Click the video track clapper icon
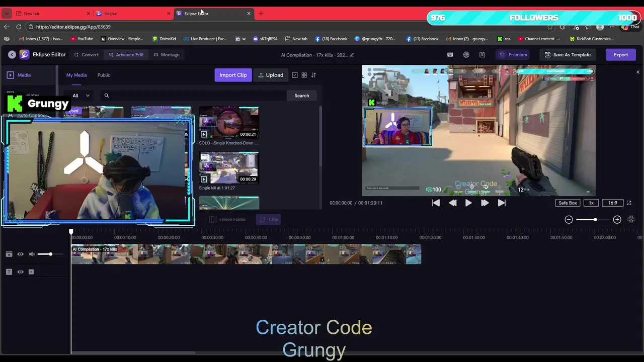Viewport: 644px width, 362px height. tap(9, 254)
